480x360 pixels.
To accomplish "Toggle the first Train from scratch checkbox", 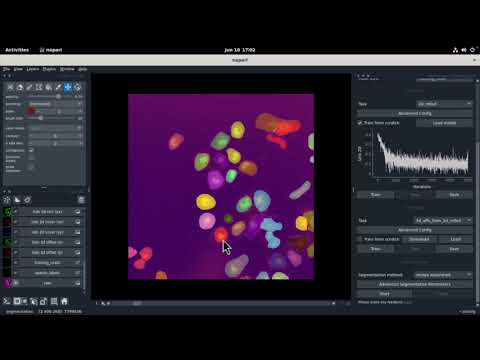I will (x=360, y=123).
